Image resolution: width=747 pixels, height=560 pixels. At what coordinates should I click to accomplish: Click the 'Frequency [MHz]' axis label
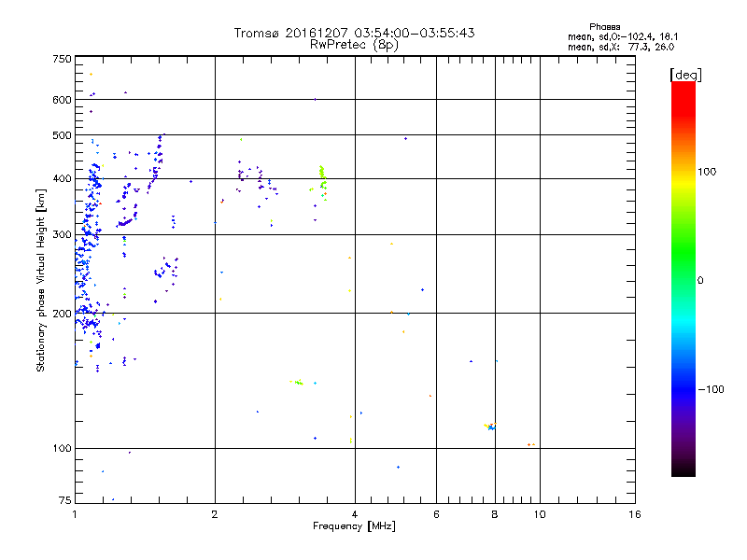[x=354, y=526]
